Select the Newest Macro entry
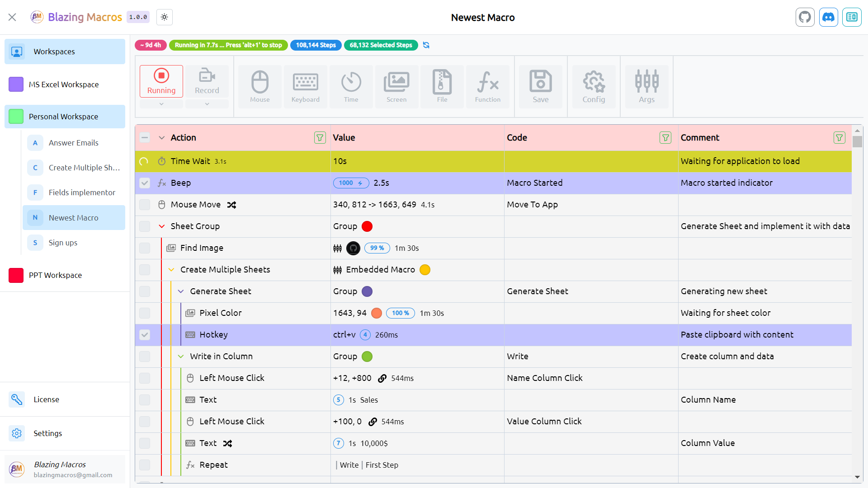This screenshot has width=868, height=488. 74,218
